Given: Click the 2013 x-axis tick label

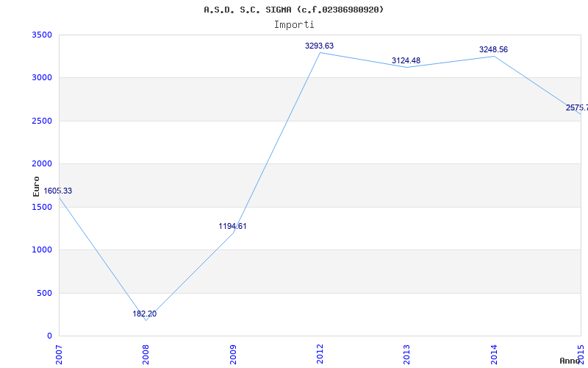Looking at the screenshot, I should pos(407,353).
